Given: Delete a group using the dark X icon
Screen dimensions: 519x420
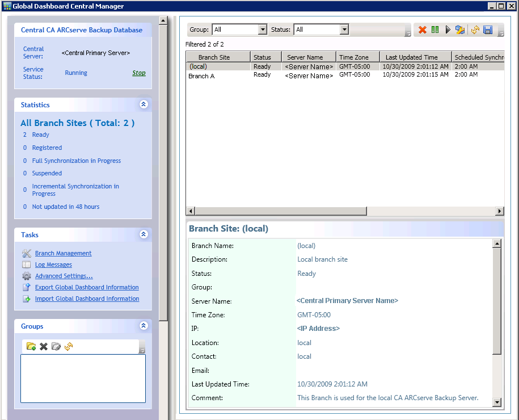Looking at the screenshot, I should click(x=44, y=346).
